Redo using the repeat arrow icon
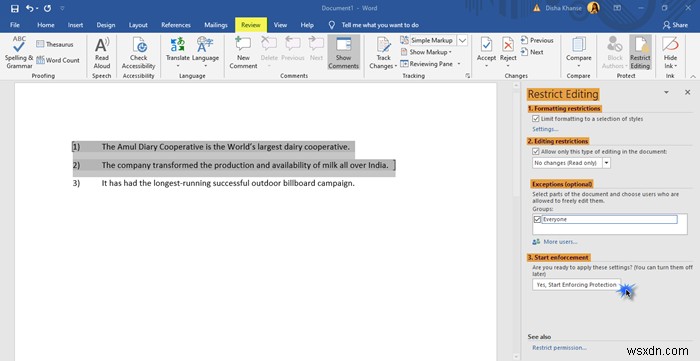700x361 pixels. tap(47, 8)
